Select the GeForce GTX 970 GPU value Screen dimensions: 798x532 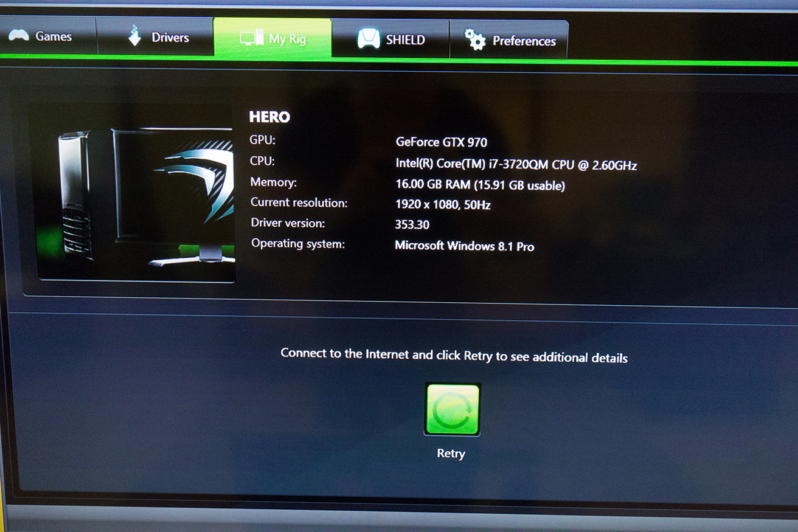pos(442,142)
